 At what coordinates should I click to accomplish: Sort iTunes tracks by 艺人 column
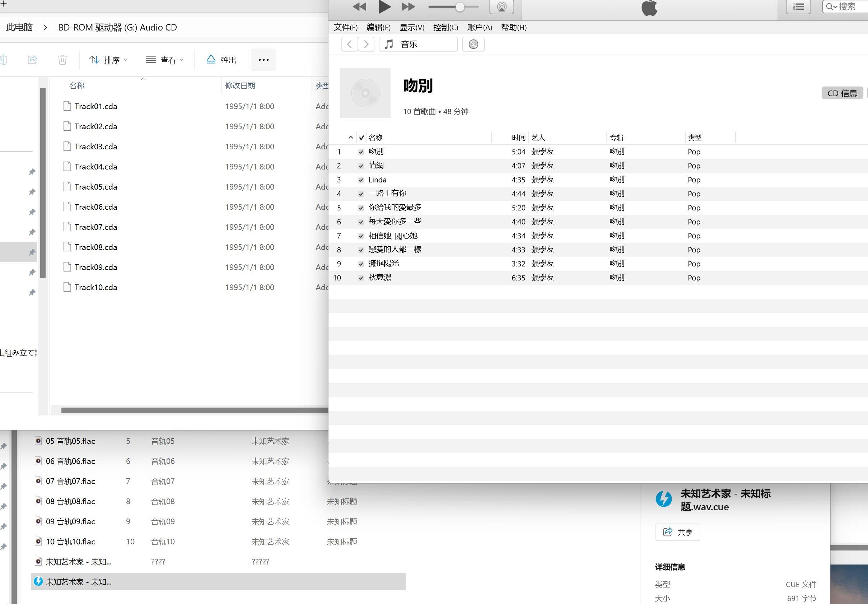(538, 138)
